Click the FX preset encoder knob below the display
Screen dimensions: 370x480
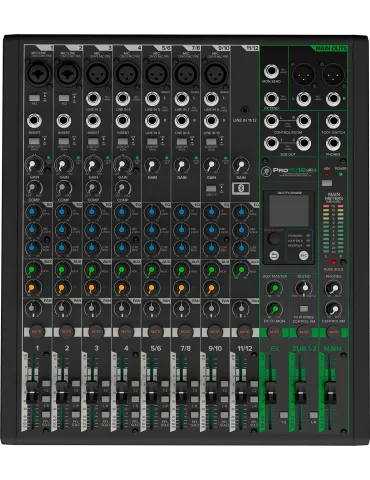pyautogui.click(x=274, y=239)
